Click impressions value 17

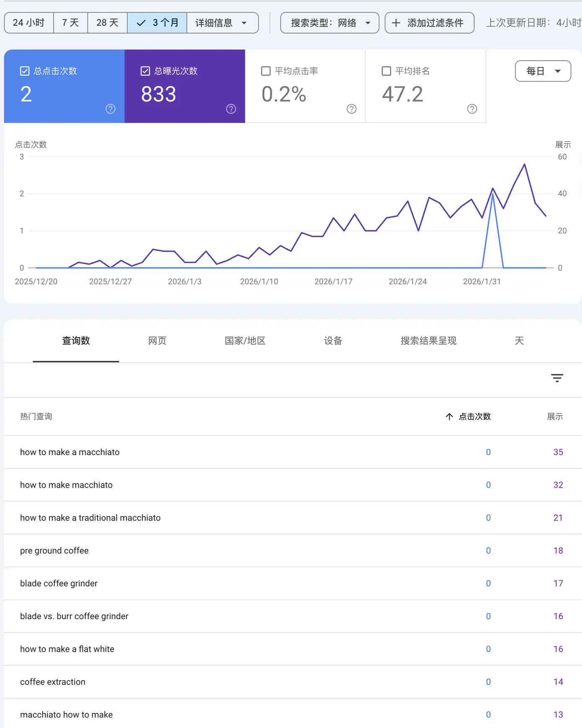tap(558, 584)
